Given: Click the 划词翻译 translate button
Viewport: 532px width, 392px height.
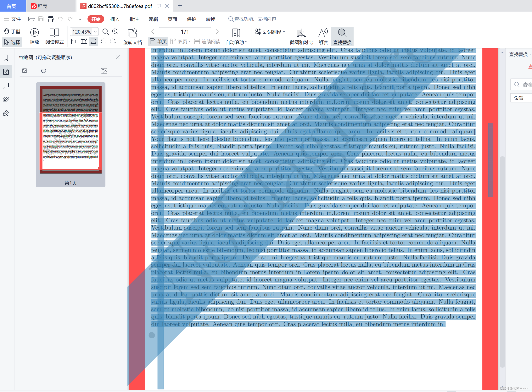Looking at the screenshot, I should tap(268, 32).
